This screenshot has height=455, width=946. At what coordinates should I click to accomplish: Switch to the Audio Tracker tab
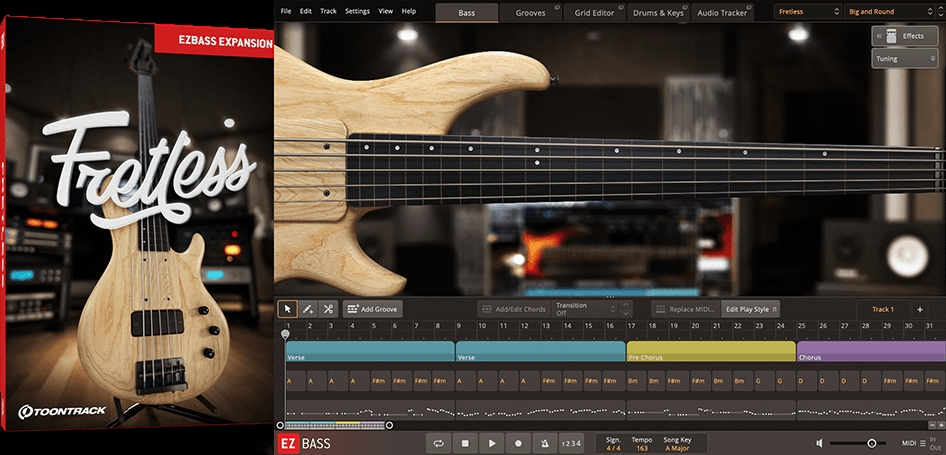(722, 13)
